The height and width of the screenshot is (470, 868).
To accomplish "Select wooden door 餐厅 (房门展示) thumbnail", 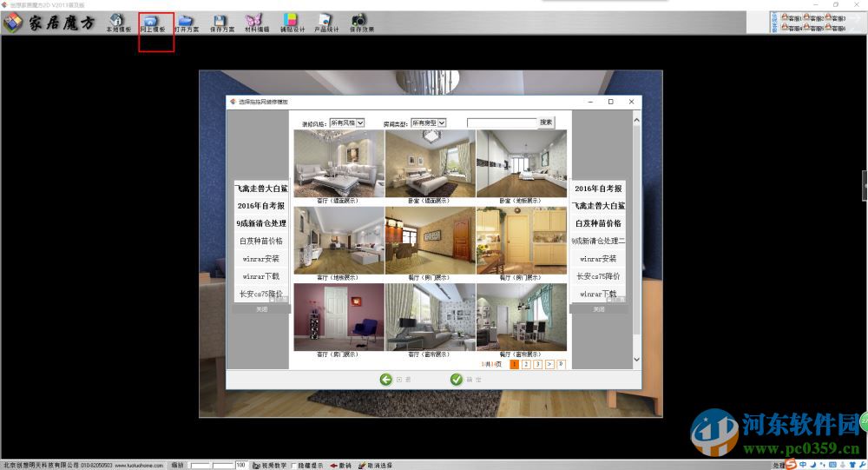I will (x=431, y=241).
